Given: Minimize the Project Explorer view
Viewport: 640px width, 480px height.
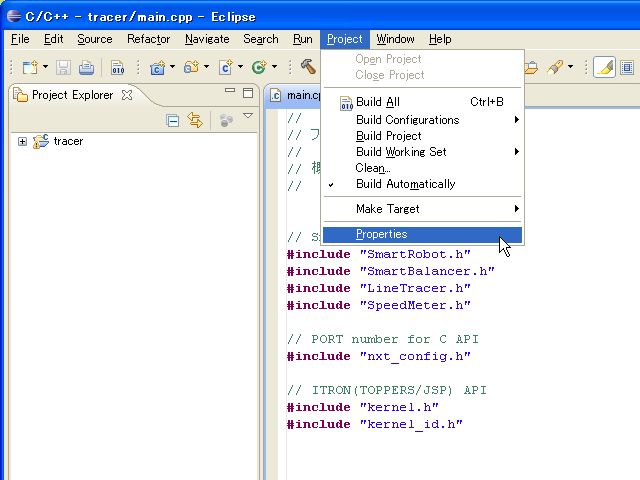Looking at the screenshot, I should [x=230, y=91].
